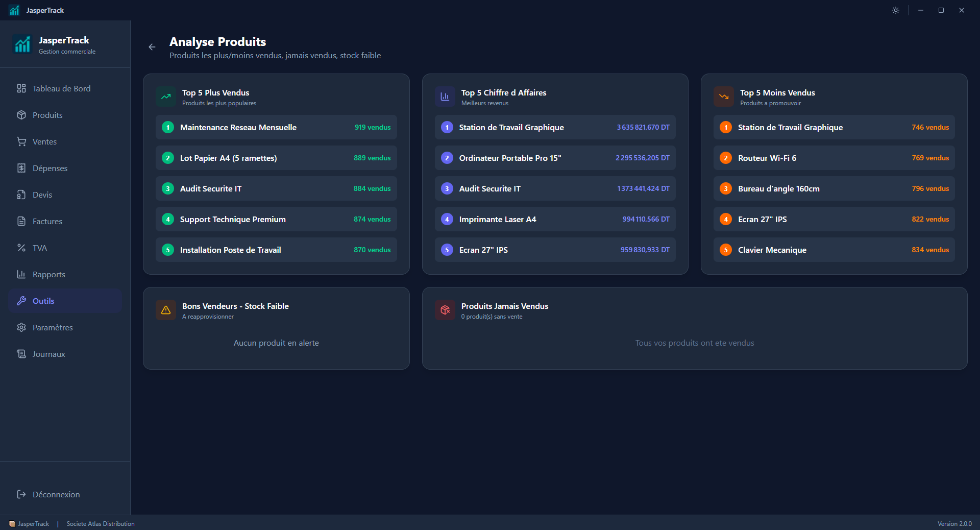
Task: Click Installation Poste de Travail row
Action: pos(276,250)
